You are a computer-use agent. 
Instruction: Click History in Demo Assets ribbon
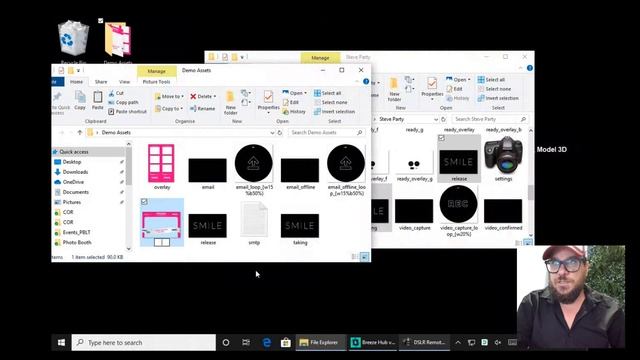(x=294, y=111)
